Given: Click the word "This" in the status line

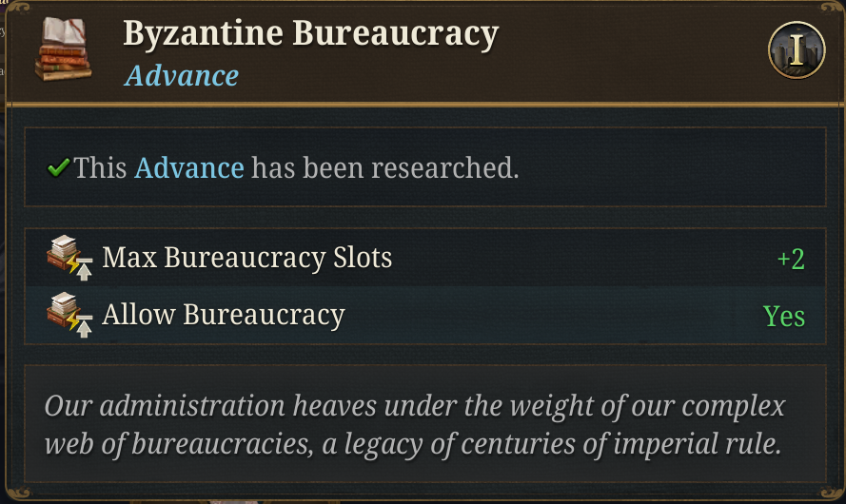Looking at the screenshot, I should point(101,168).
